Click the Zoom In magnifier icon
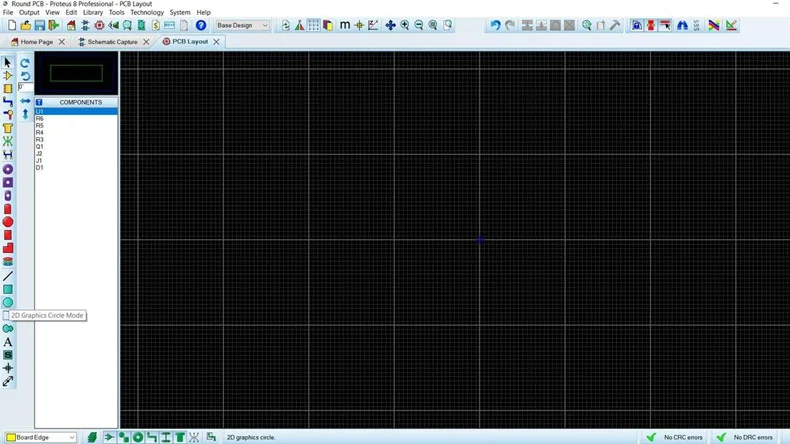 tap(405, 25)
